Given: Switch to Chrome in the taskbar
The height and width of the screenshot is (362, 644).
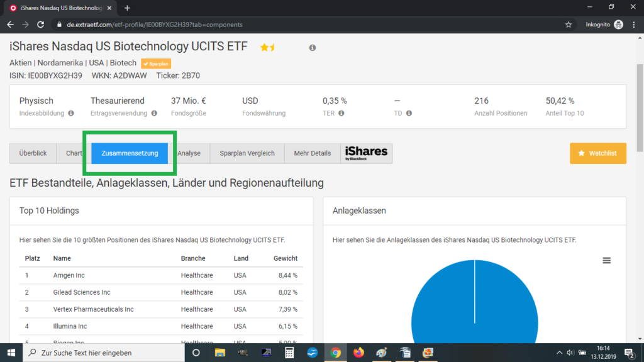Looking at the screenshot, I should pos(336,353).
